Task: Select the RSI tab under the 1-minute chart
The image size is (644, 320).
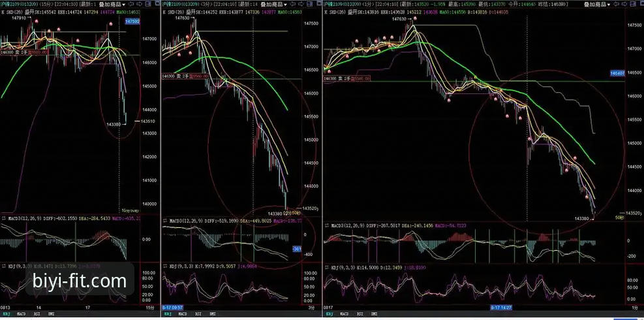Action: (x=360, y=314)
